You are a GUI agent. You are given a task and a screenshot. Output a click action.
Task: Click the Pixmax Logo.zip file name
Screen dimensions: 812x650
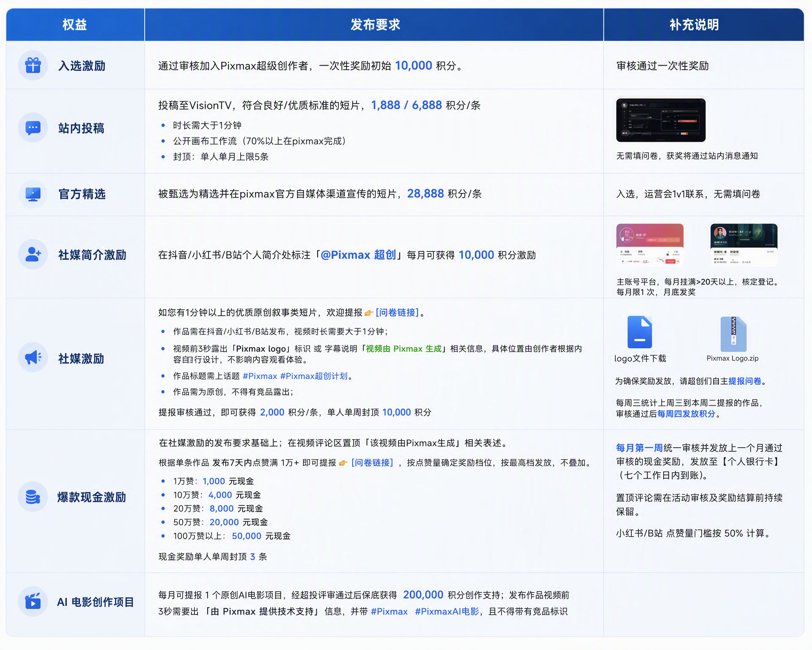tap(732, 358)
